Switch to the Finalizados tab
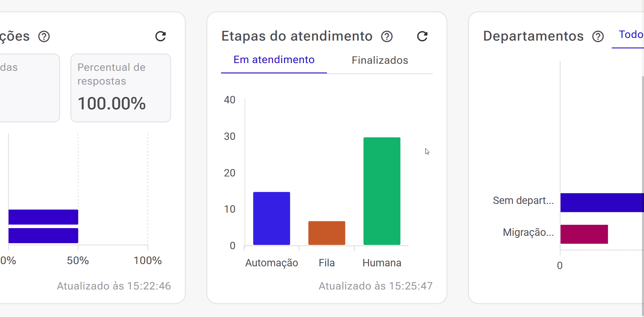 pyautogui.click(x=380, y=60)
